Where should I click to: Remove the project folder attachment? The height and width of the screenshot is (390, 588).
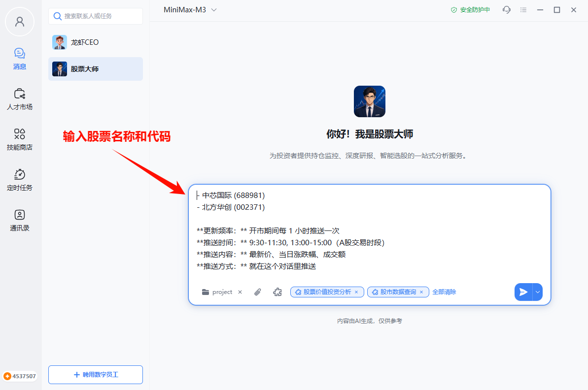click(x=240, y=292)
